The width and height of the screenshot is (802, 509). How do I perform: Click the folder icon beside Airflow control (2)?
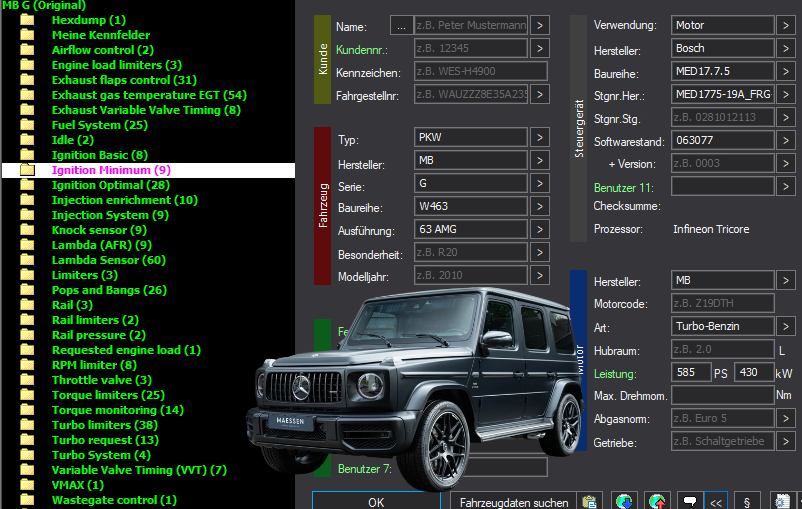click(27, 50)
